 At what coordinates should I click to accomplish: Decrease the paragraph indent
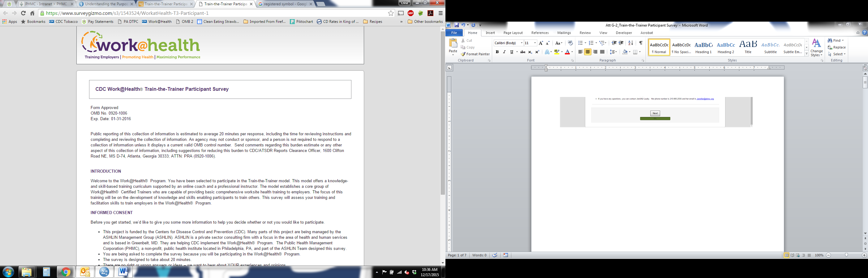coord(614,43)
